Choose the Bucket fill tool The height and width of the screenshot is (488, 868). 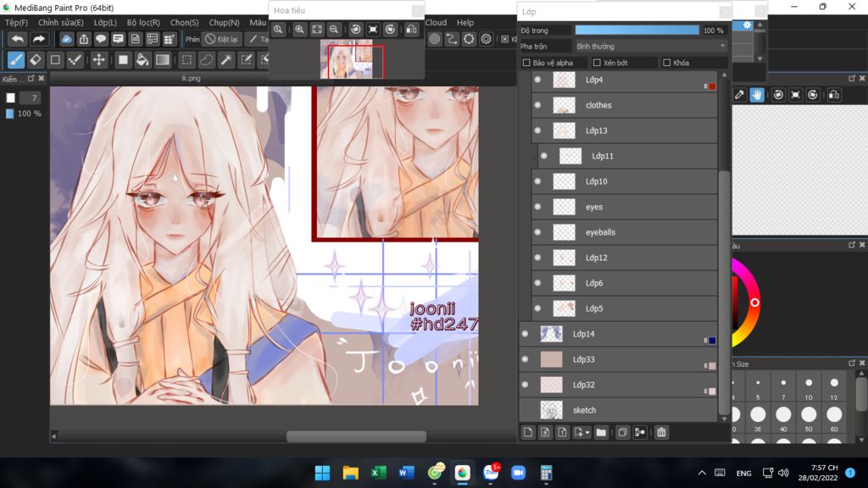pos(142,60)
